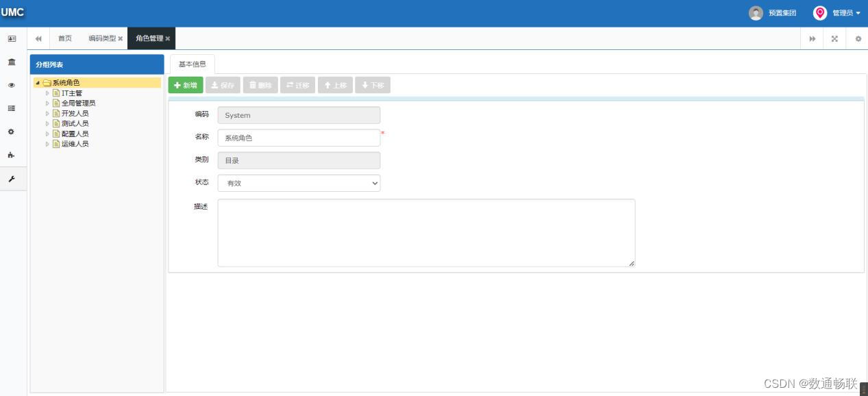The height and width of the screenshot is (396, 868).
Task: Click the 下移 button
Action: (373, 86)
